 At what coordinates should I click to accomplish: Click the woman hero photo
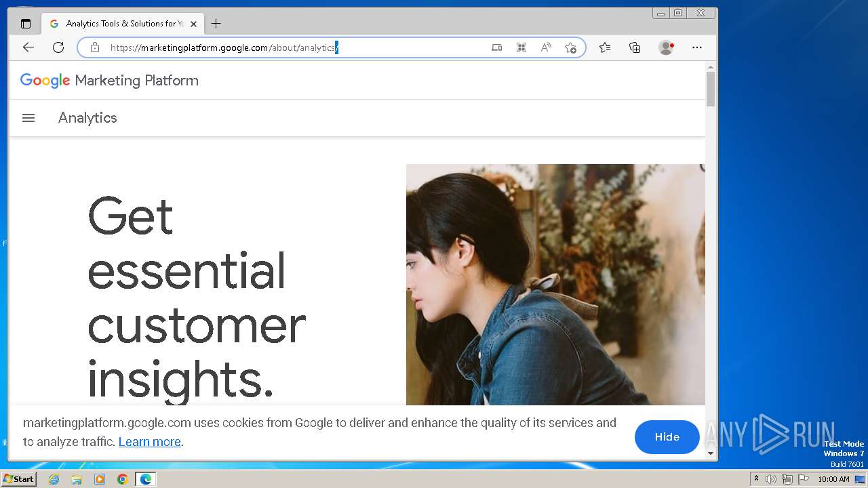pos(555,285)
